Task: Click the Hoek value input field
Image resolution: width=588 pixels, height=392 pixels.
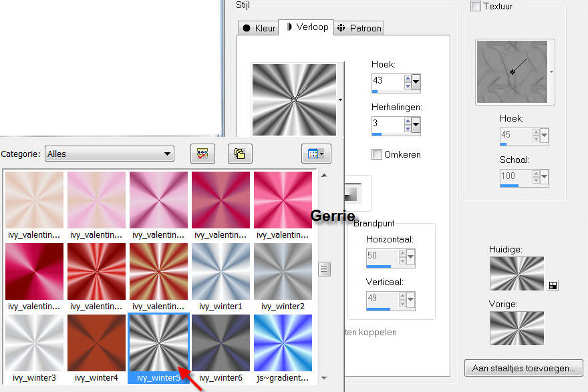Action: click(387, 81)
